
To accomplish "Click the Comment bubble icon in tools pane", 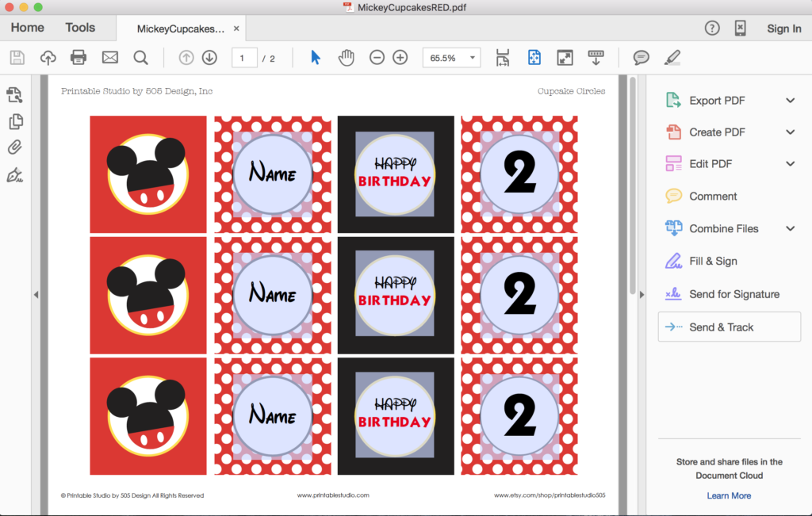I will 673,196.
